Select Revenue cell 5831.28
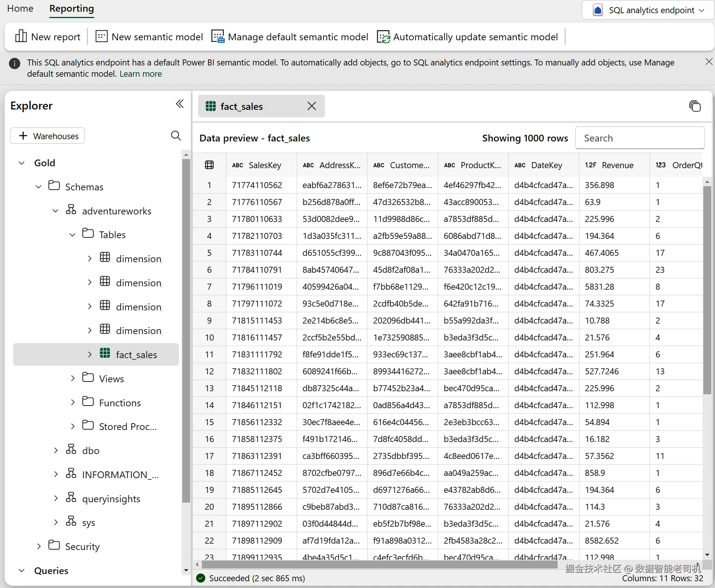Image resolution: width=715 pixels, height=588 pixels. (x=614, y=287)
